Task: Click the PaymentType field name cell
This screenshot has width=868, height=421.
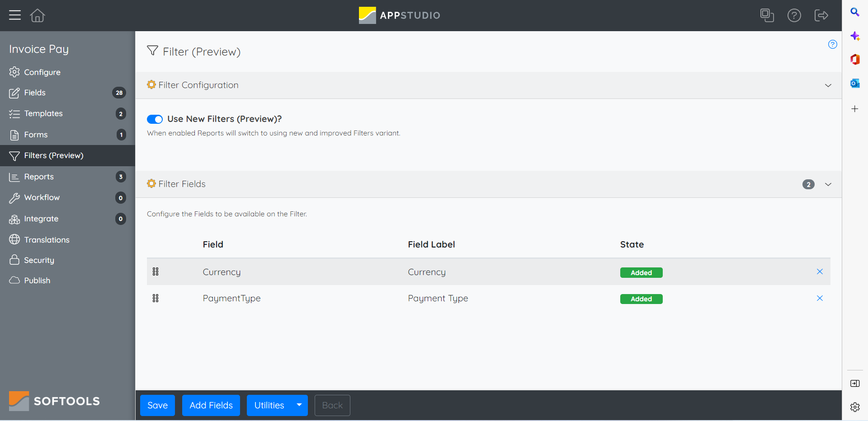Action: pyautogui.click(x=231, y=298)
